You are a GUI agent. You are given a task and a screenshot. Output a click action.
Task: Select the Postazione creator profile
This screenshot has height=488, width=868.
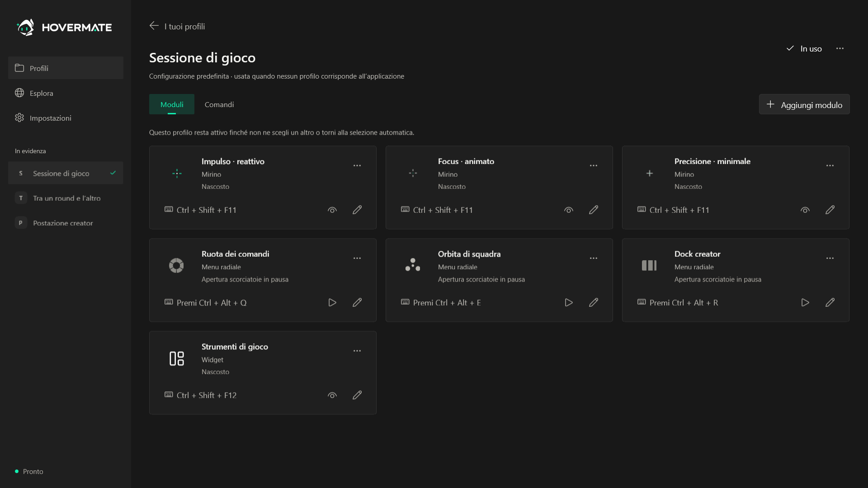[x=66, y=223]
